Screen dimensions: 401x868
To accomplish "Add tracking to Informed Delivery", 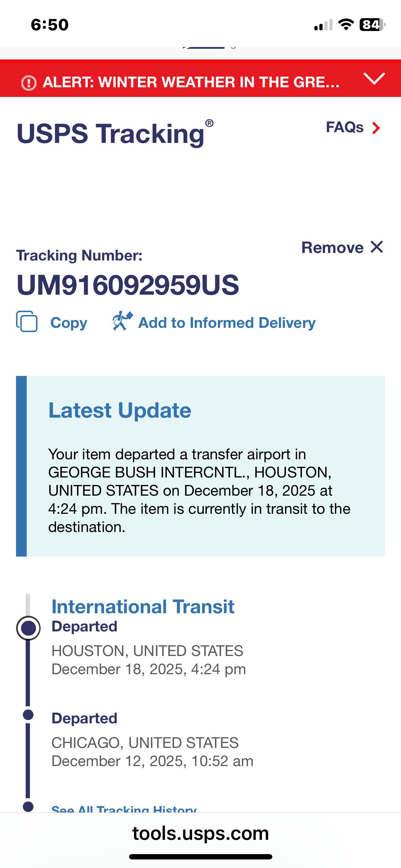I will (227, 323).
